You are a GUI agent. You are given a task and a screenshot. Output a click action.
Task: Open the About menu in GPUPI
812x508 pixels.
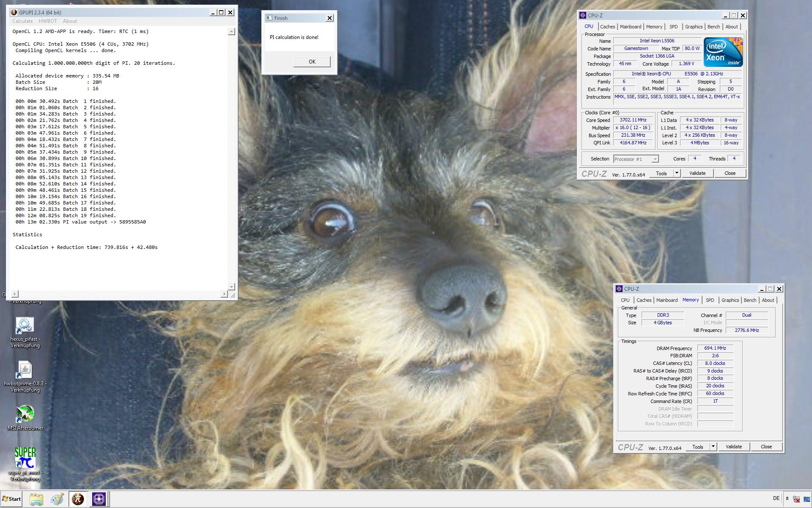coord(70,21)
